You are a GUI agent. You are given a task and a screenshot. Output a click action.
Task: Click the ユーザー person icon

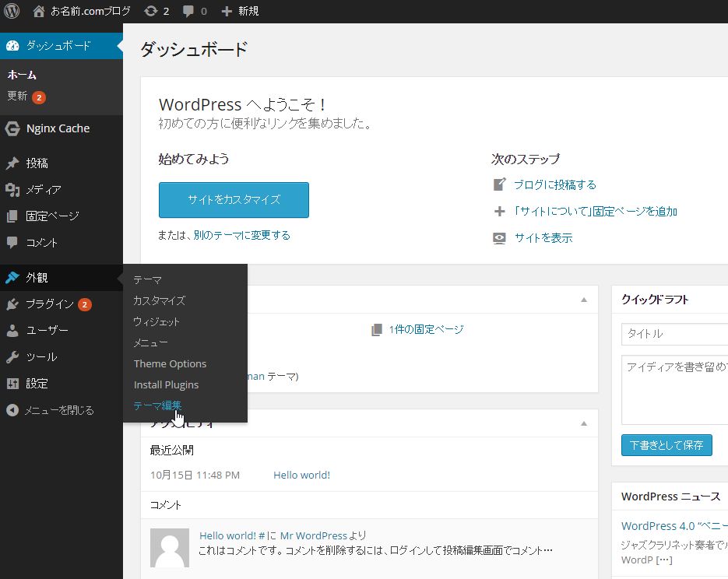[x=12, y=330]
